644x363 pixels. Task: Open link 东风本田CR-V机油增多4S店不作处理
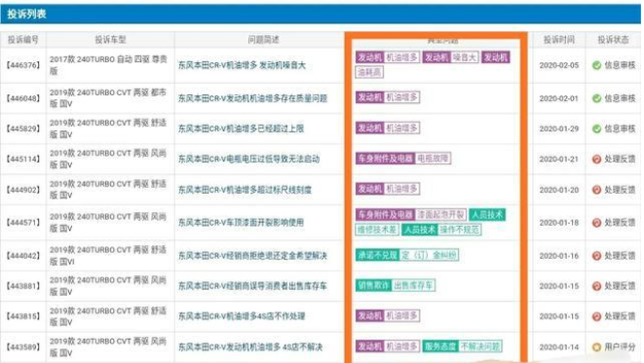coord(242,316)
